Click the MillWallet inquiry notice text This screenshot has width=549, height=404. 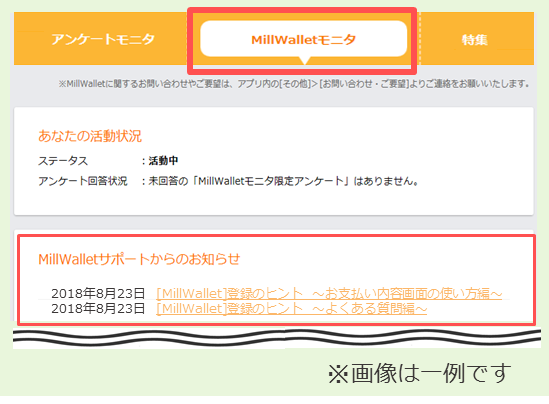pos(293,84)
